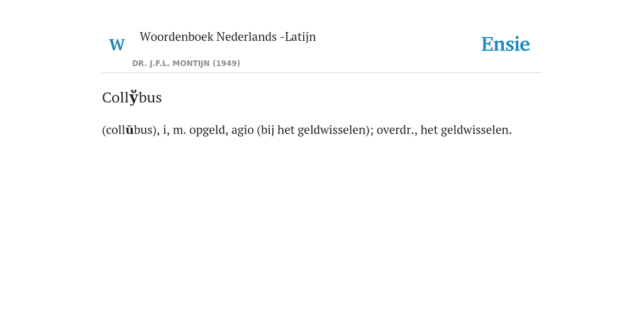The height and width of the screenshot is (322, 644).
Task: Open the Woordenboek Nederlands -Latijn title
Action: pos(228,37)
